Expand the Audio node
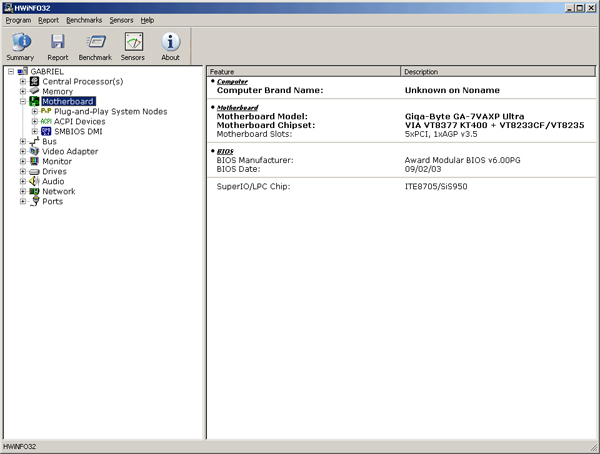Screen dimensions: 600x454 tap(23, 181)
